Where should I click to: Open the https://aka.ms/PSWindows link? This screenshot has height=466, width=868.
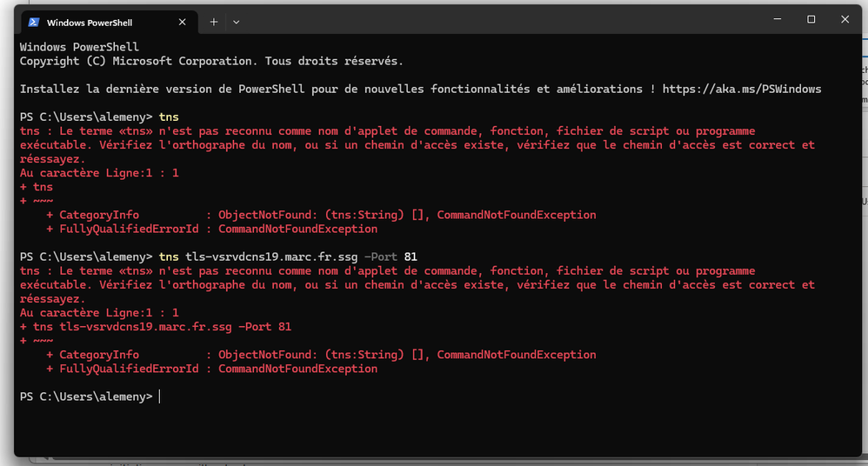tap(741, 89)
